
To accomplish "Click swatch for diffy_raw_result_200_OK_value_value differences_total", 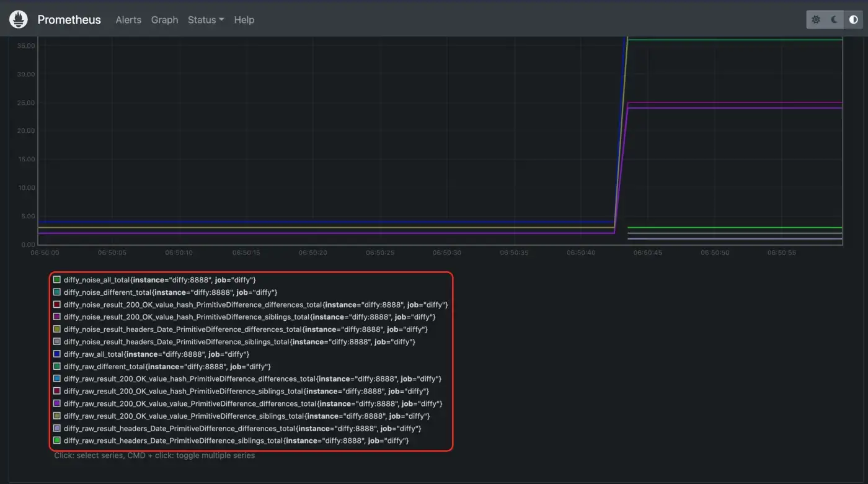I will (x=57, y=403).
